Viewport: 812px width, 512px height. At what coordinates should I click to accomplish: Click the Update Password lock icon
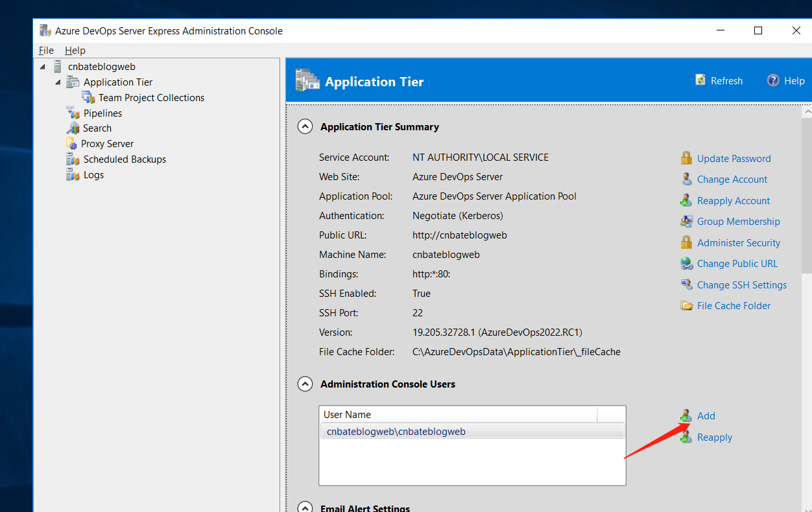coord(686,158)
